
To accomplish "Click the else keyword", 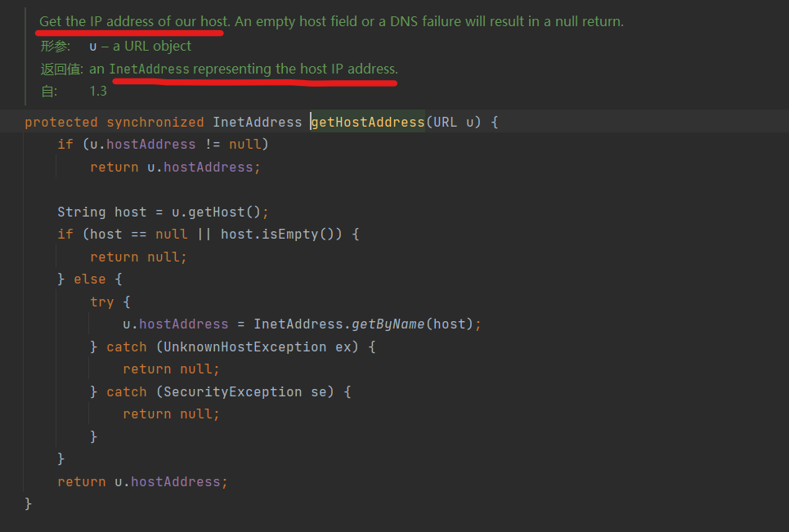I will tap(89, 279).
